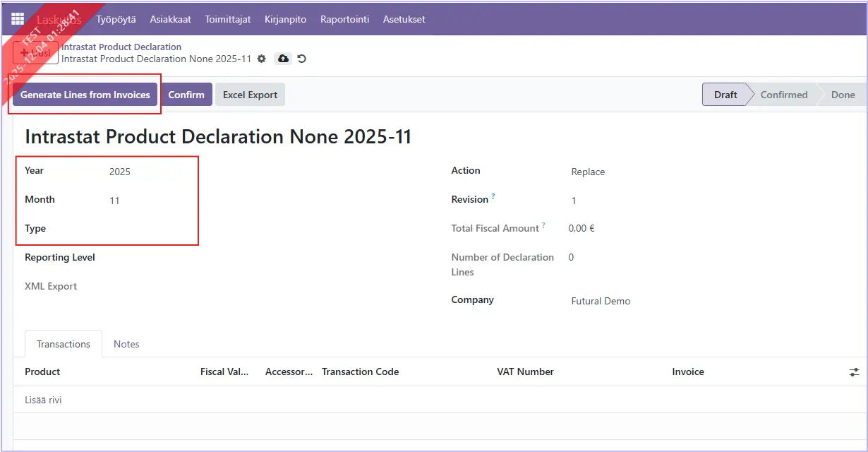This screenshot has width=868, height=452.
Task: Open the apps grid menu icon
Action: point(18,19)
